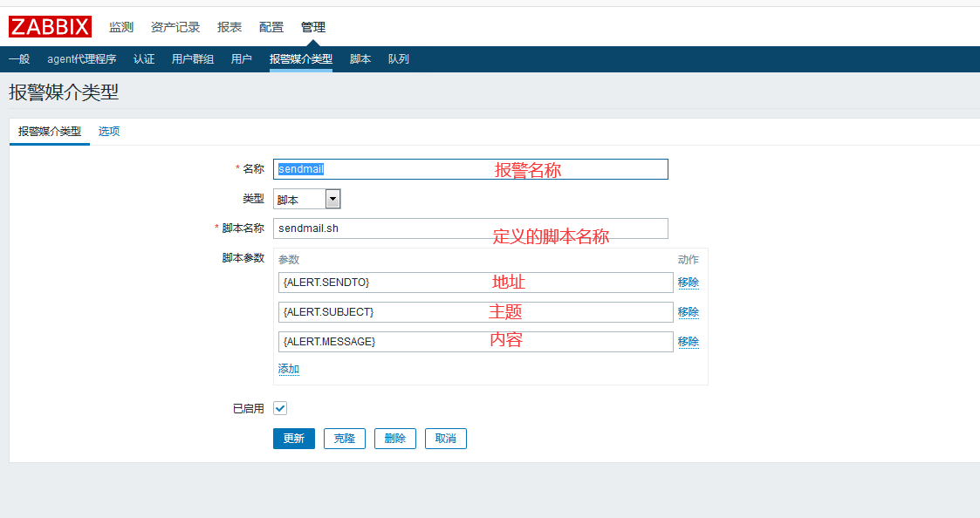980x518 pixels.
Task: Click the 更新 button
Action: click(x=294, y=439)
